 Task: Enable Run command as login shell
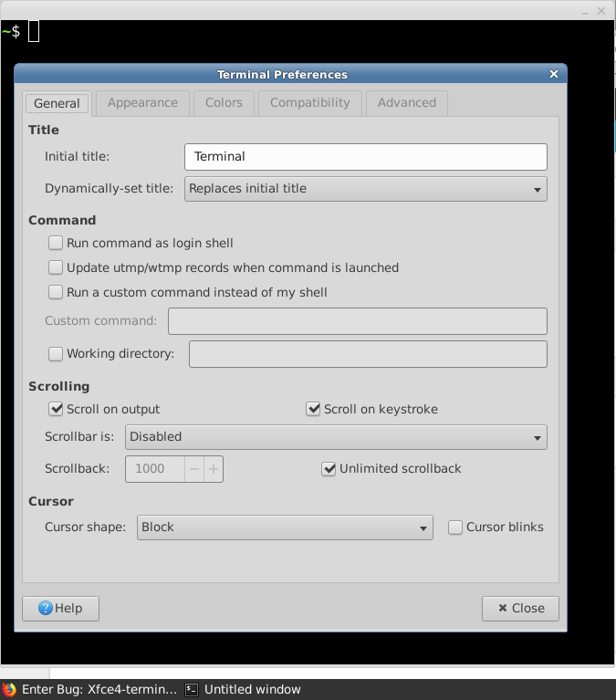coord(56,243)
